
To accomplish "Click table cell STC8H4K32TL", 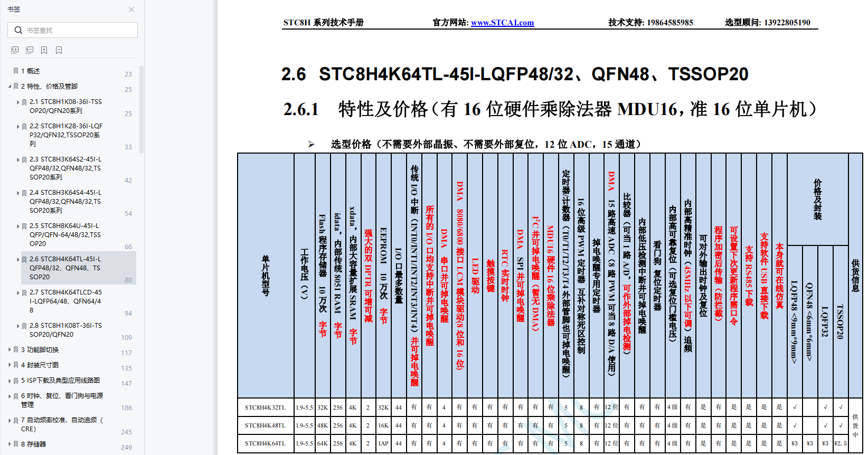I will tap(265, 407).
